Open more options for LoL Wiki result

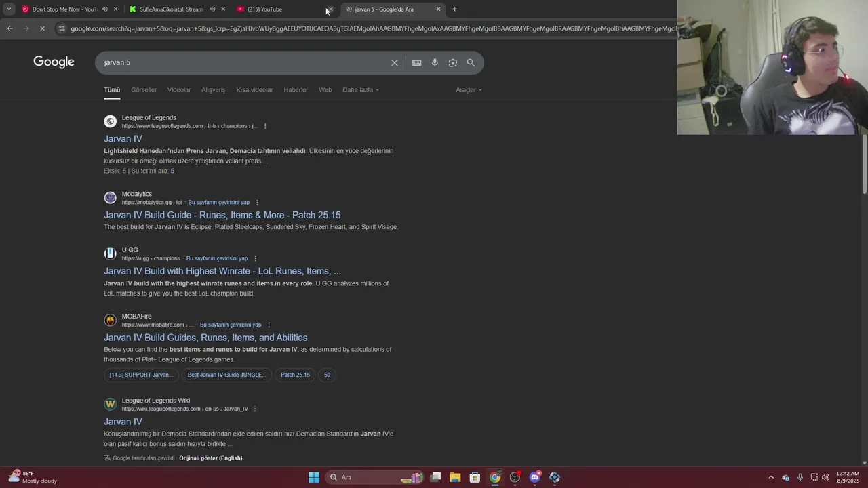pyautogui.click(x=255, y=409)
